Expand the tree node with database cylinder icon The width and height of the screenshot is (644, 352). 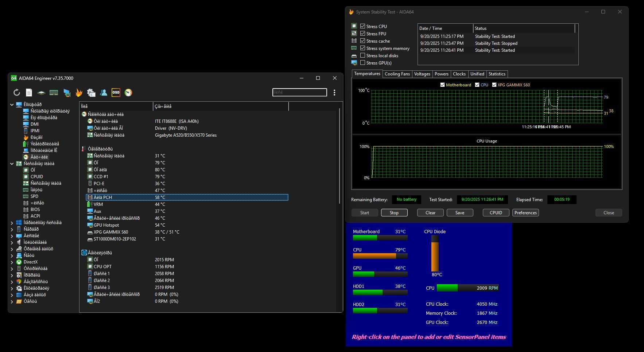[12, 295]
